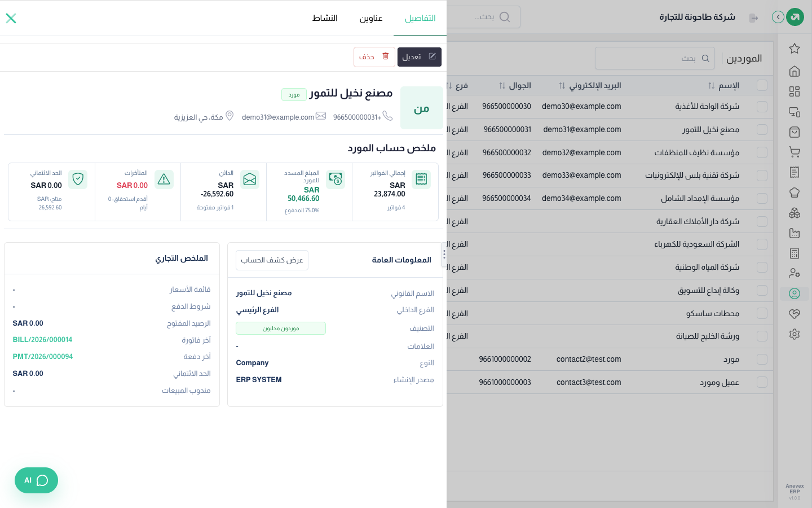Click phone 9661000000003 in table

(x=505, y=383)
